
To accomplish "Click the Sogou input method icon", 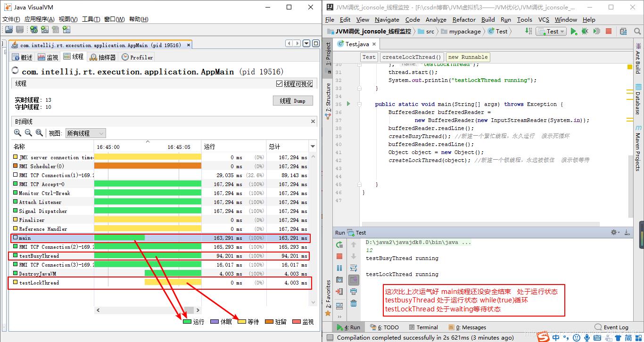I will [x=544, y=337].
